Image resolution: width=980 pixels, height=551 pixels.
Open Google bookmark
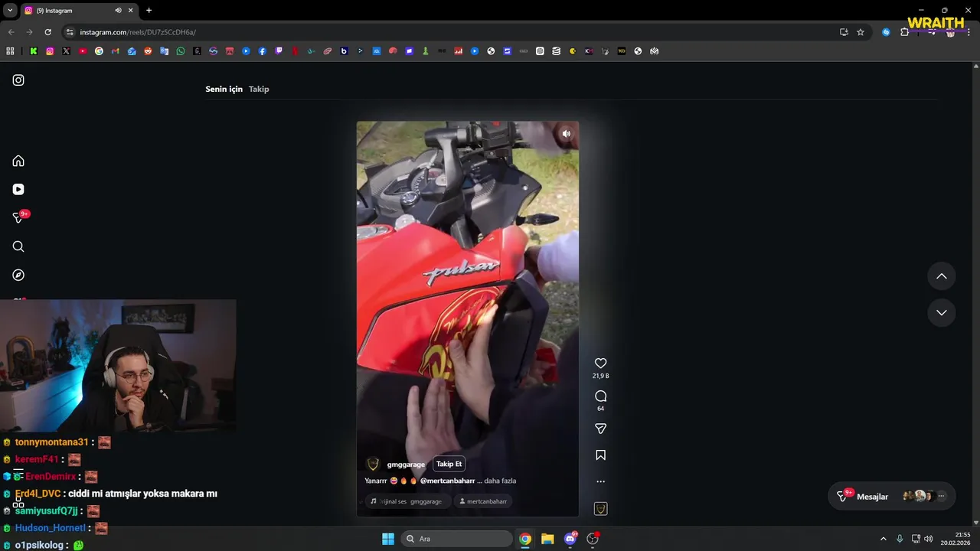pos(99,51)
